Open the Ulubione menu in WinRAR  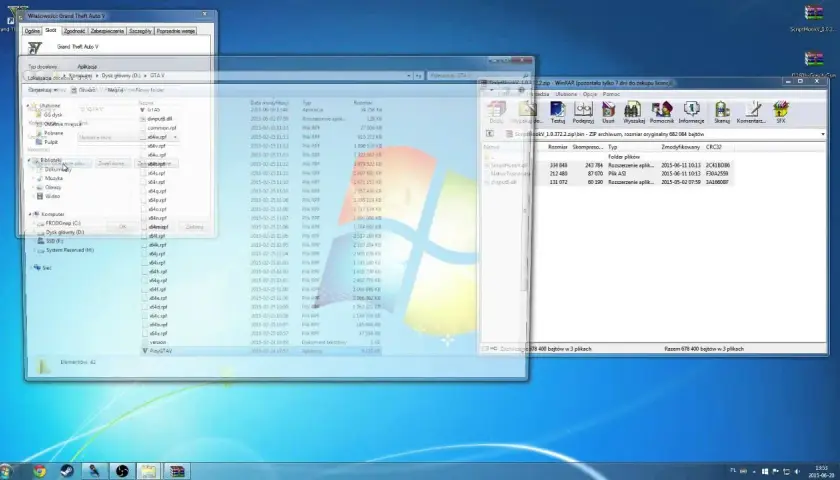tap(566, 94)
